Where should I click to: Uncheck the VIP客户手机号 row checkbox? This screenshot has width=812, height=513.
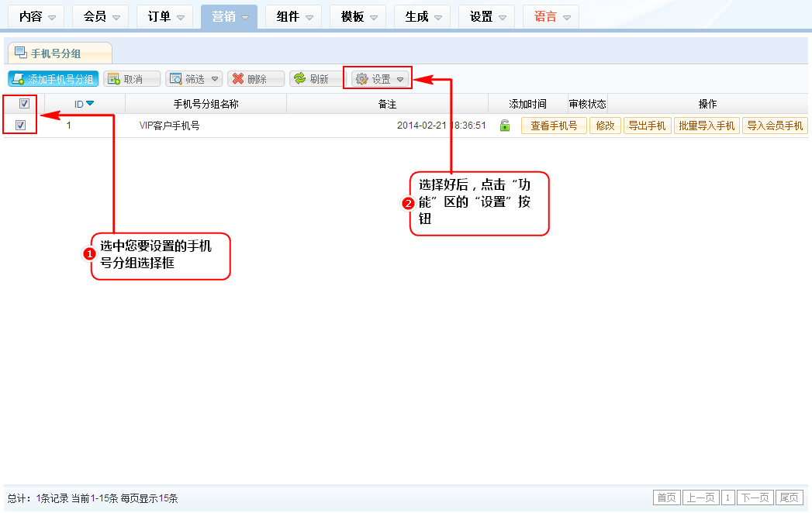tap(21, 126)
